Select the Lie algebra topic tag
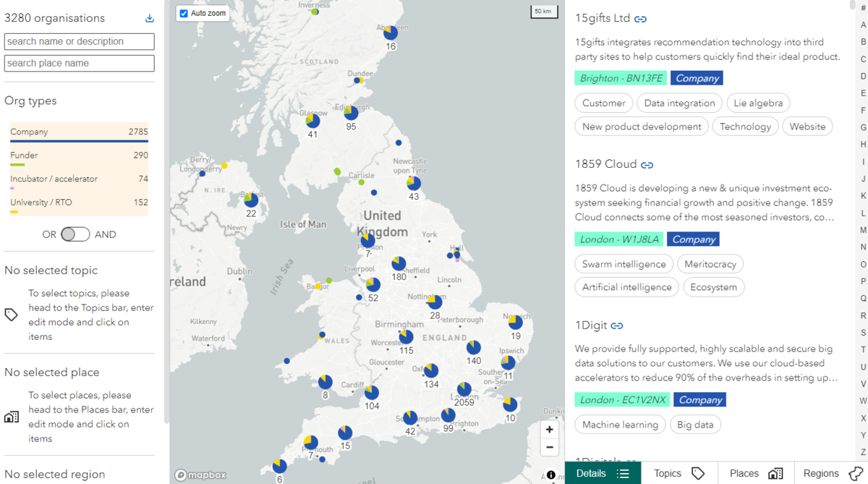 point(758,103)
